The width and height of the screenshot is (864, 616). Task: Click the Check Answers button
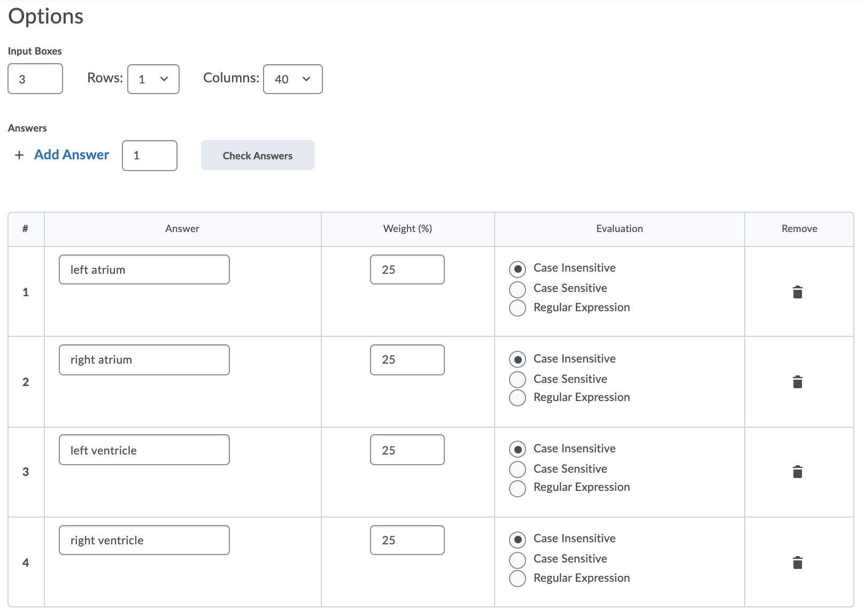(257, 156)
